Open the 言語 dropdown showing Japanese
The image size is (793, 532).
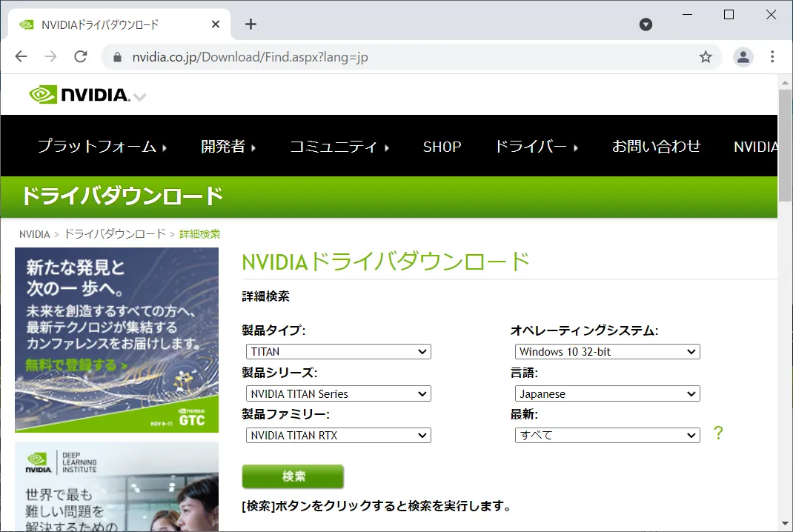tap(608, 393)
